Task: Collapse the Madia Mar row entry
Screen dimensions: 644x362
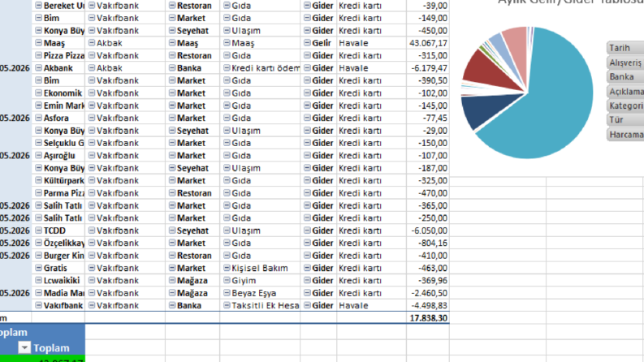Action: (x=39, y=293)
